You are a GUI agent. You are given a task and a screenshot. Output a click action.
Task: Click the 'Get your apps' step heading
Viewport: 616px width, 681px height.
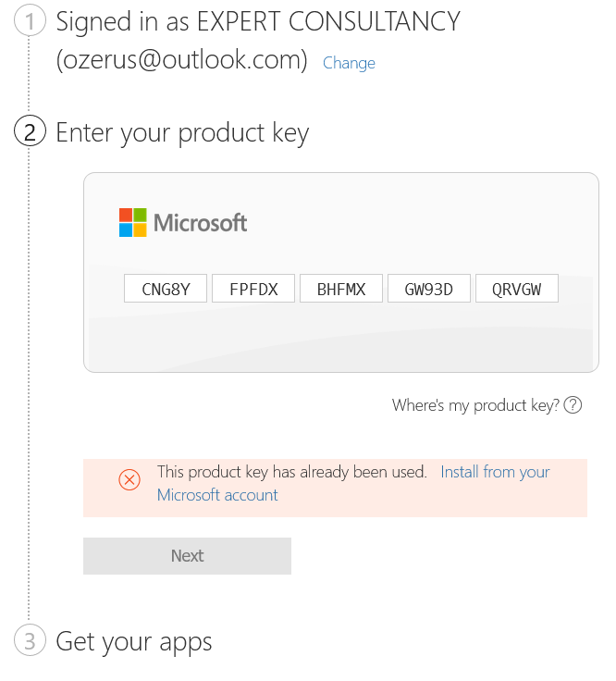tap(134, 641)
